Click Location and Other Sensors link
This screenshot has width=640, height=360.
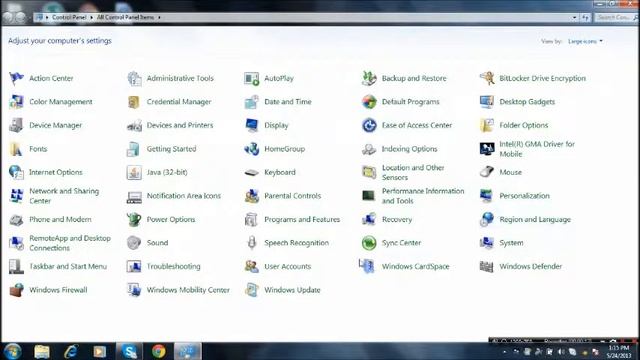(x=413, y=172)
